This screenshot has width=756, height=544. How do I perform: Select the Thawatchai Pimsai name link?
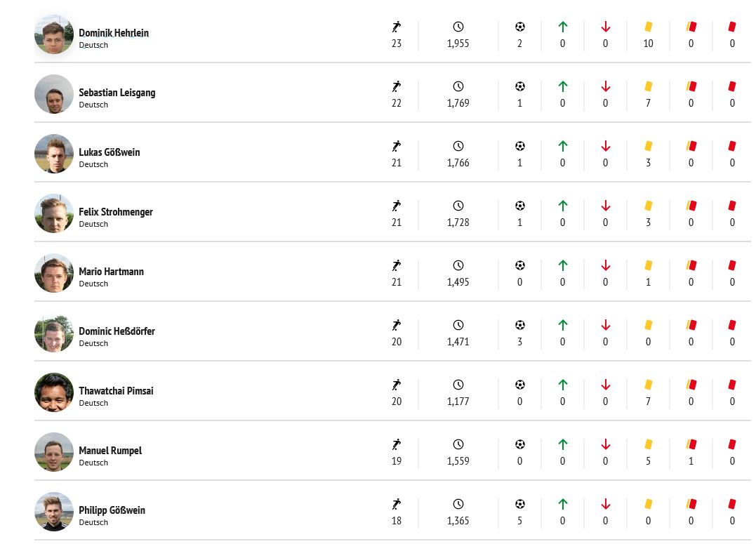(x=117, y=391)
